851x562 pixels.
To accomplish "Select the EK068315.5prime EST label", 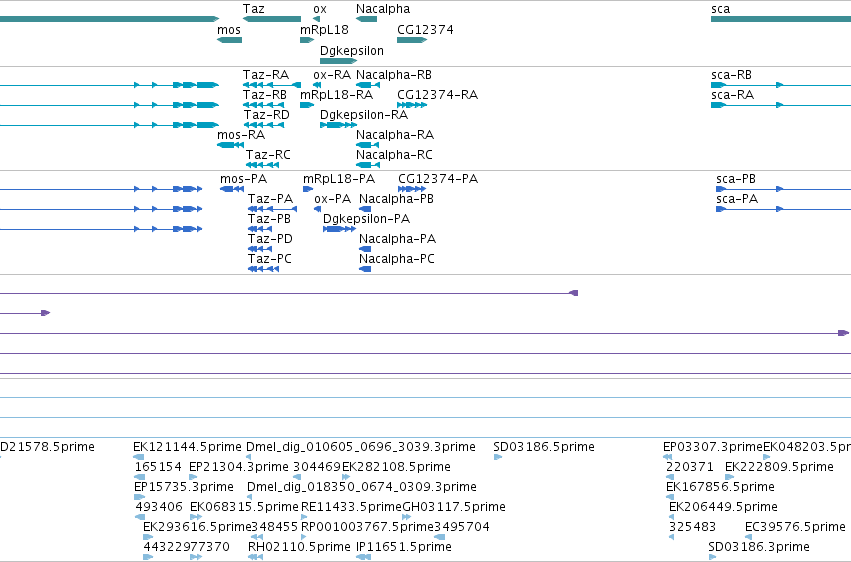I will click(244, 507).
